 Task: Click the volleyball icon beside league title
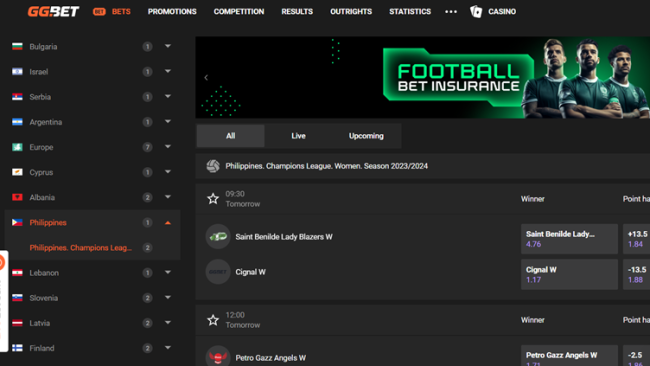pos(213,166)
